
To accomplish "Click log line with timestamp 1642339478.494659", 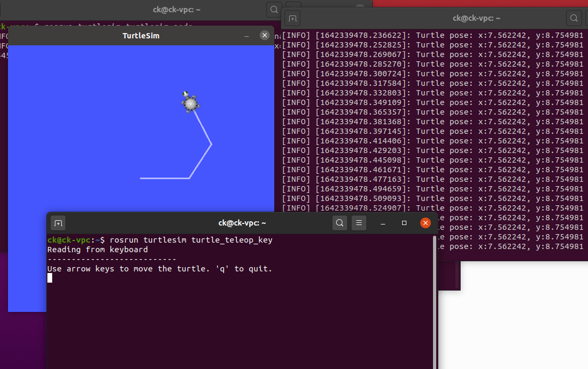I will coord(433,189).
